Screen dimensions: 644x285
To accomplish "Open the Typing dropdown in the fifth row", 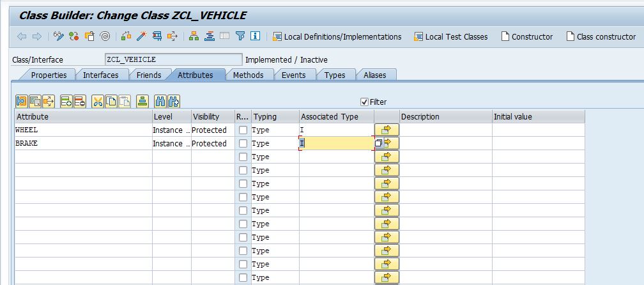I will click(275, 183).
